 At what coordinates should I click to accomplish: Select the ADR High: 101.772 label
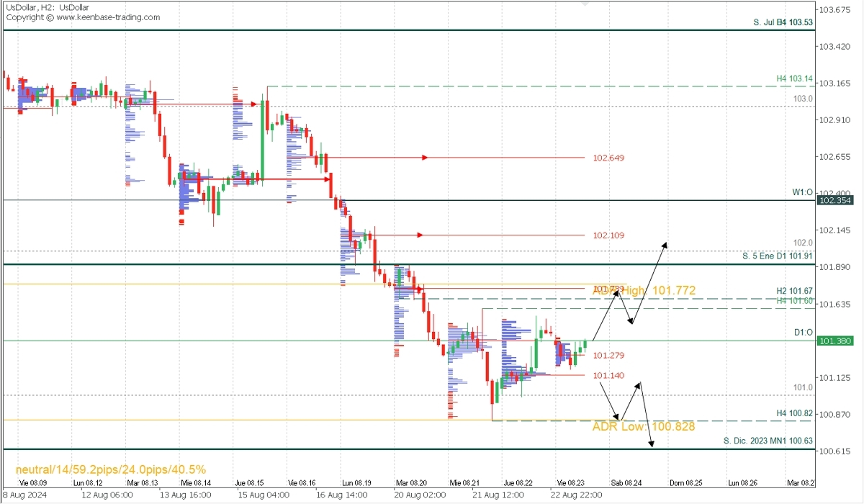[x=644, y=290]
